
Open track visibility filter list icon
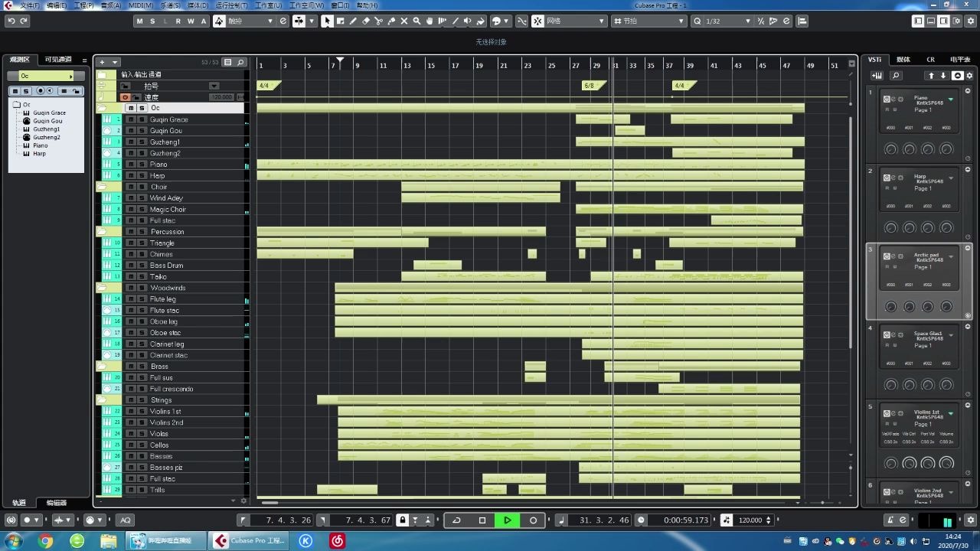(x=227, y=62)
